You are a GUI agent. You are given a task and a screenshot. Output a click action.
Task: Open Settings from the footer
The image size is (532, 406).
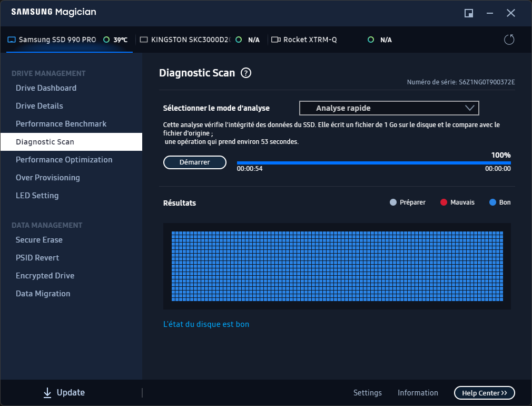pyautogui.click(x=368, y=393)
